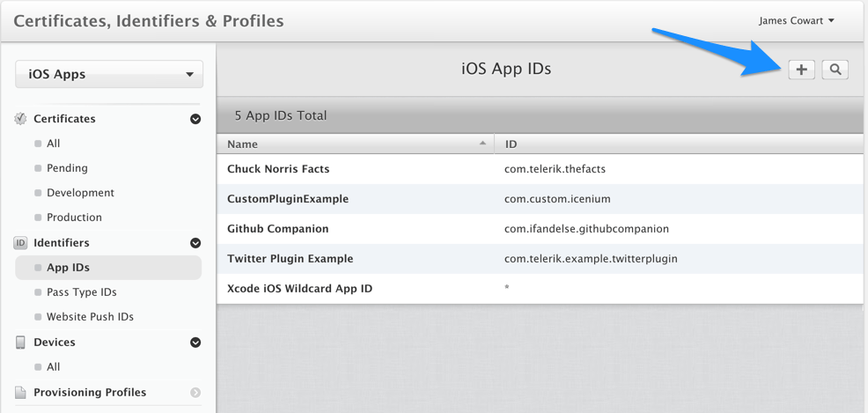868x413 pixels.
Task: Select Website Push IDs
Action: (x=90, y=317)
